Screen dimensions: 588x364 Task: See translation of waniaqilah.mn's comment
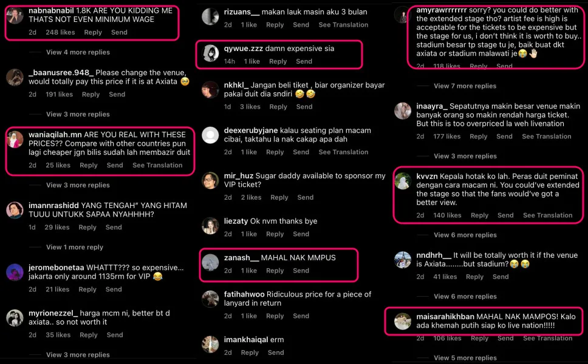click(x=157, y=165)
